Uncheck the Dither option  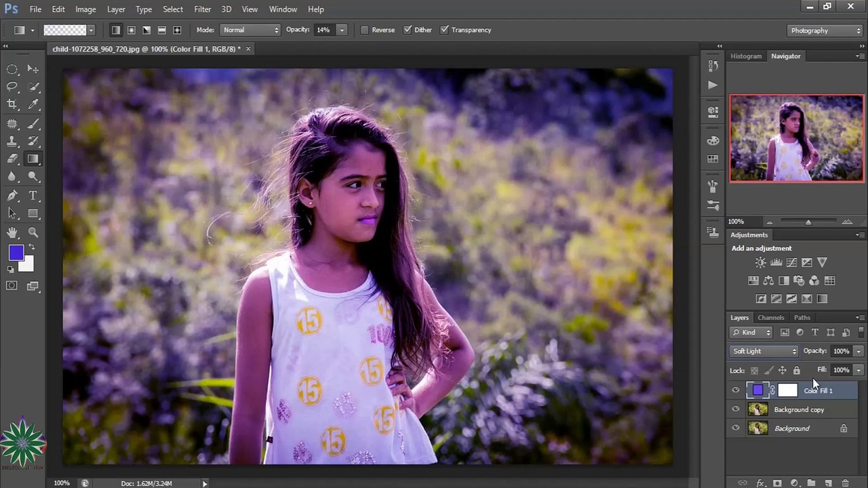pos(408,30)
